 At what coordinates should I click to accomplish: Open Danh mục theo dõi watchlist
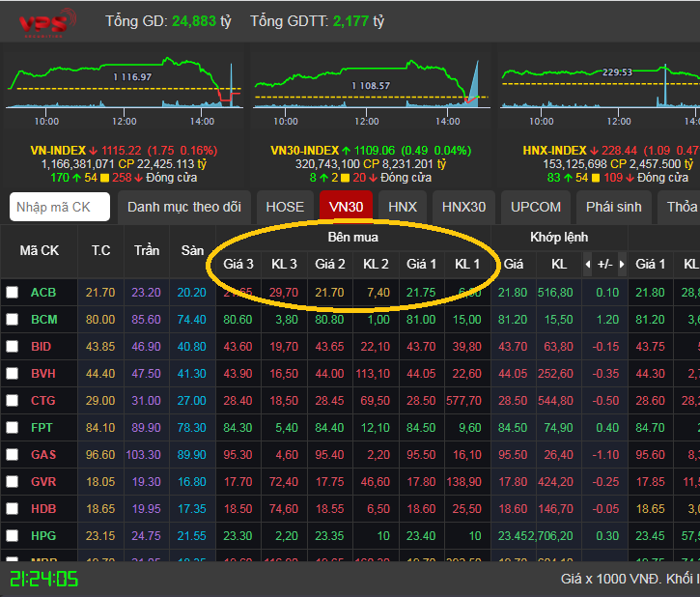point(184,207)
